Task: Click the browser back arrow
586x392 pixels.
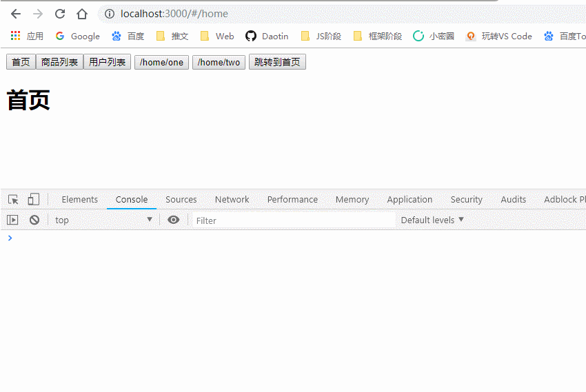Action: point(15,14)
